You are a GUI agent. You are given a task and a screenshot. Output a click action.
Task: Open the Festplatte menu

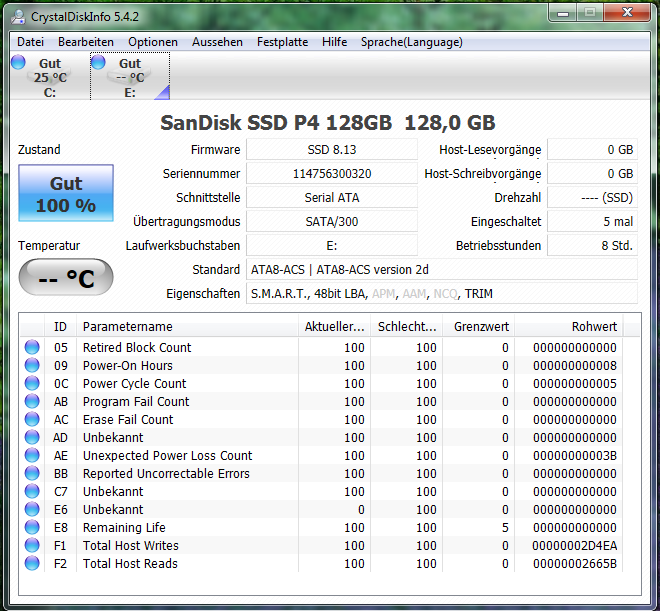pos(282,42)
